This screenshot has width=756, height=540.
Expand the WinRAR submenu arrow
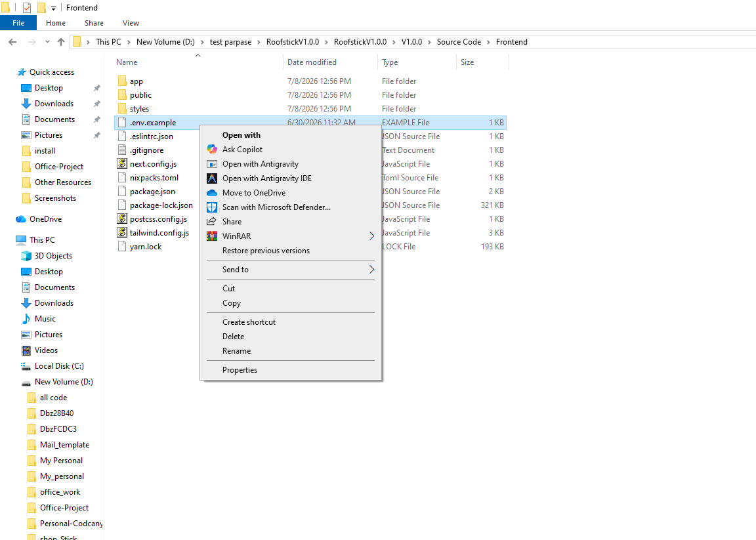[x=371, y=236]
